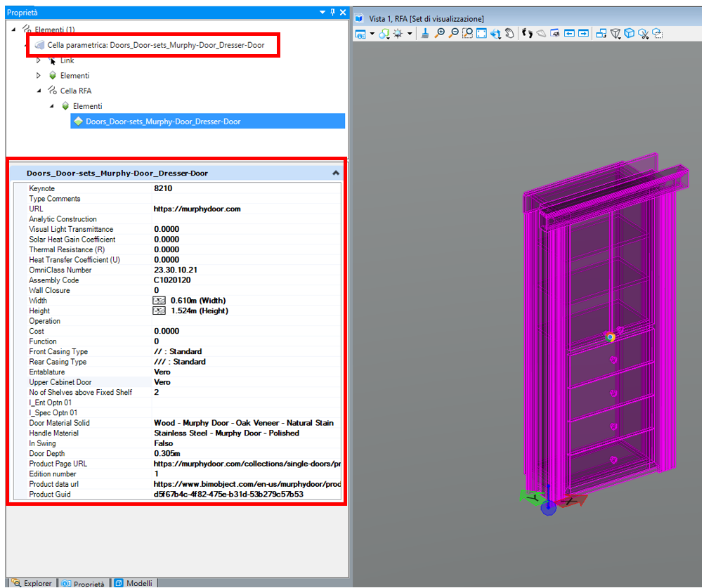Open View Attributes in the view toolbar
The image size is (704, 588).
(360, 34)
